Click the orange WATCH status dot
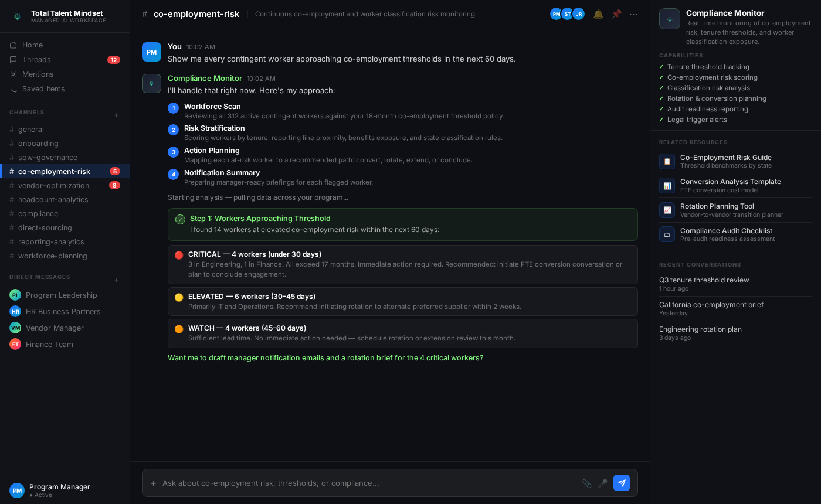 pos(179,329)
